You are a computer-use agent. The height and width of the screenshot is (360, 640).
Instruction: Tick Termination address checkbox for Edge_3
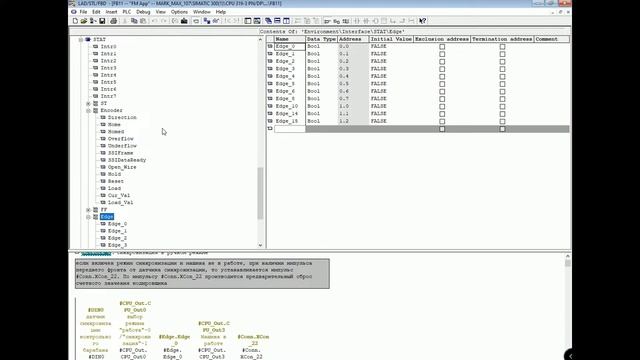502,69
